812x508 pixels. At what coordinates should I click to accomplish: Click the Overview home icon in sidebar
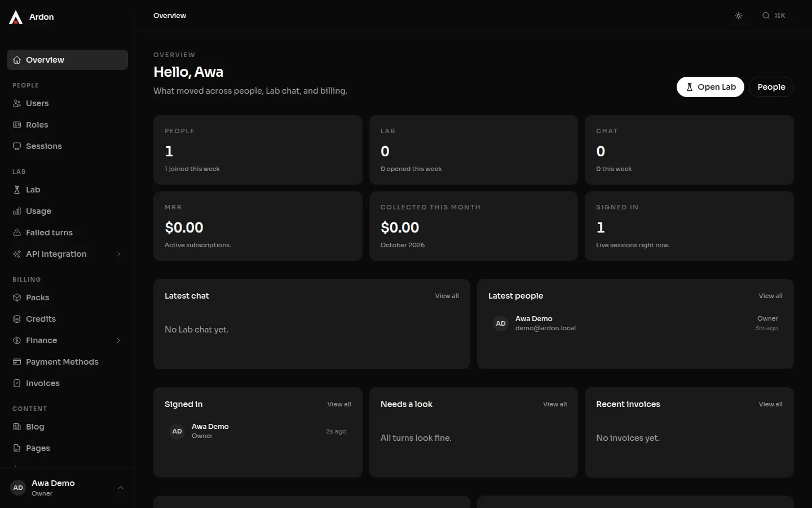click(17, 60)
